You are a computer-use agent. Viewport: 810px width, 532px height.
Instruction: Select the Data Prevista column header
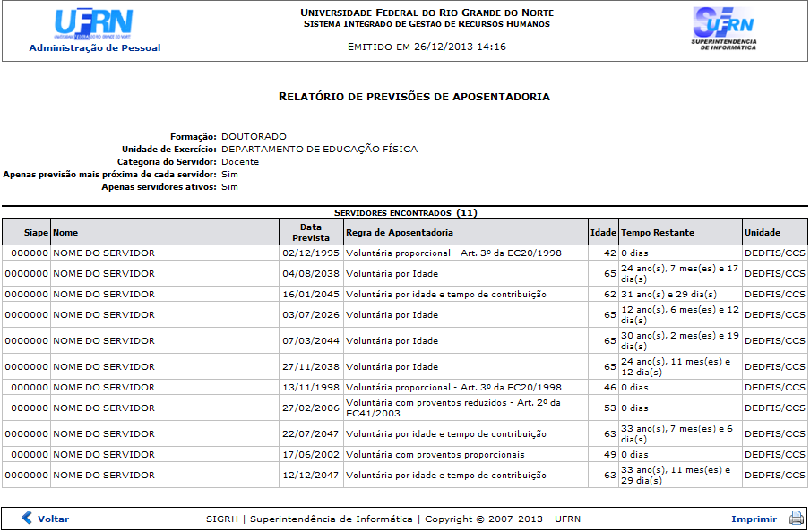point(311,233)
